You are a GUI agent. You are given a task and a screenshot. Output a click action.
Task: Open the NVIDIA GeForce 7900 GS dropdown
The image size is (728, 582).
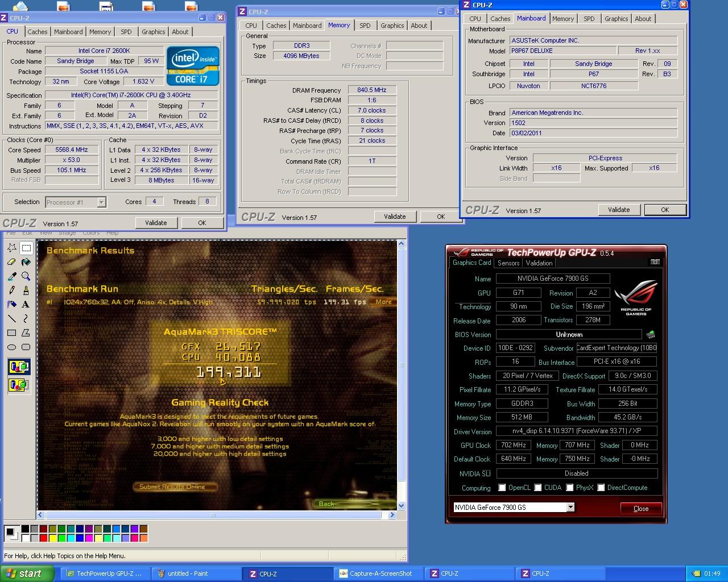(x=570, y=508)
